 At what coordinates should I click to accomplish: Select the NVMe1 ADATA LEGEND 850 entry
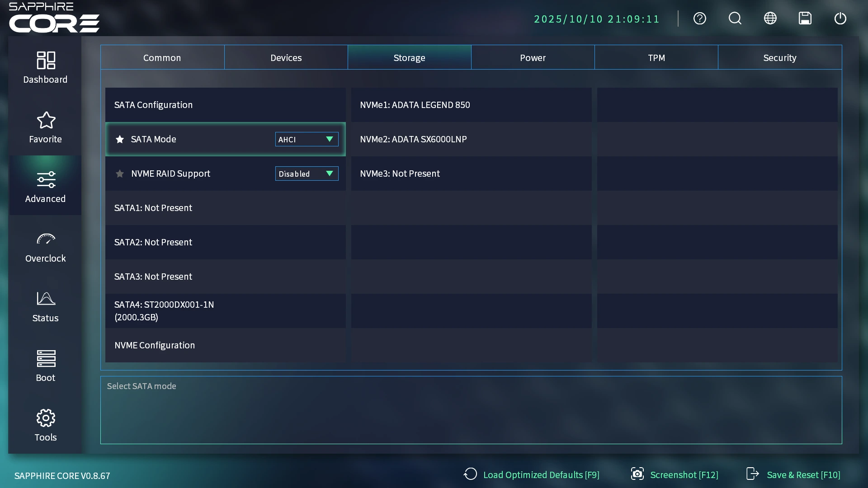(471, 105)
